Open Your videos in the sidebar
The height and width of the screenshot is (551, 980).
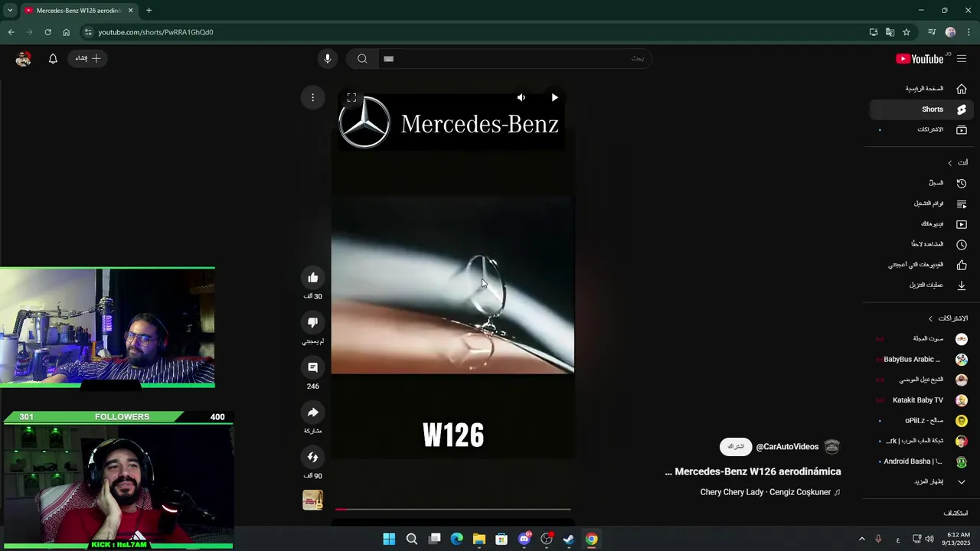pyautogui.click(x=922, y=224)
